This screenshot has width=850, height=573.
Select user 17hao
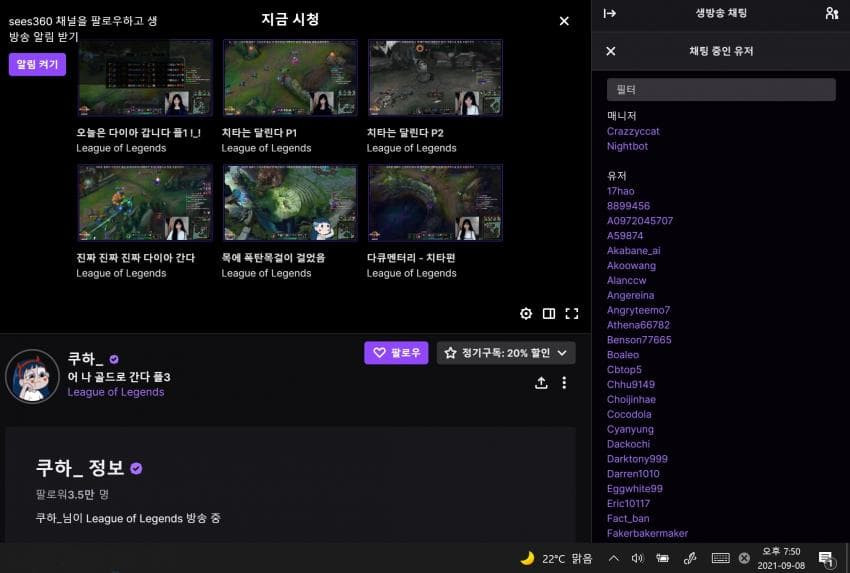620,191
